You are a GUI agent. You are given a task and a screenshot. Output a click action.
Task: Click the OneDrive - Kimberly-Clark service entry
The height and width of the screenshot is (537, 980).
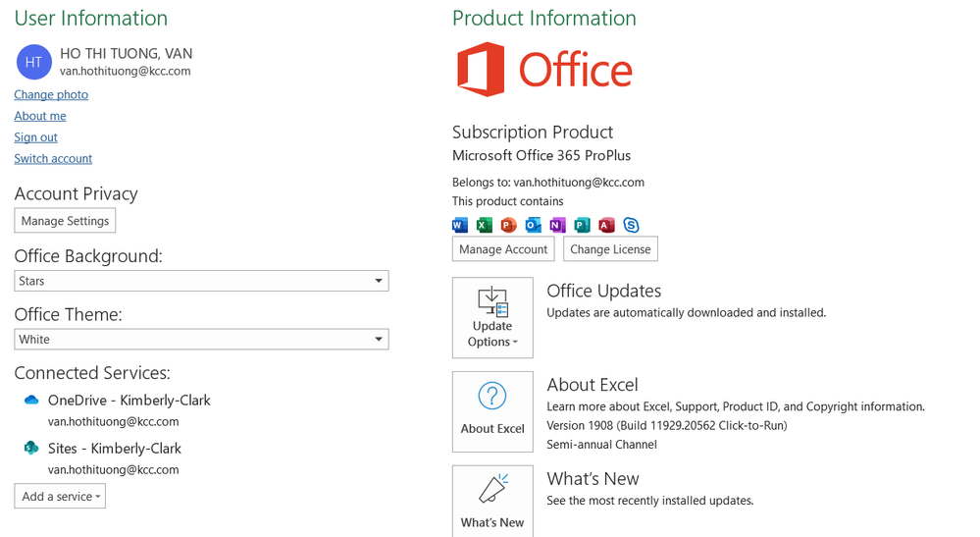pos(129,401)
